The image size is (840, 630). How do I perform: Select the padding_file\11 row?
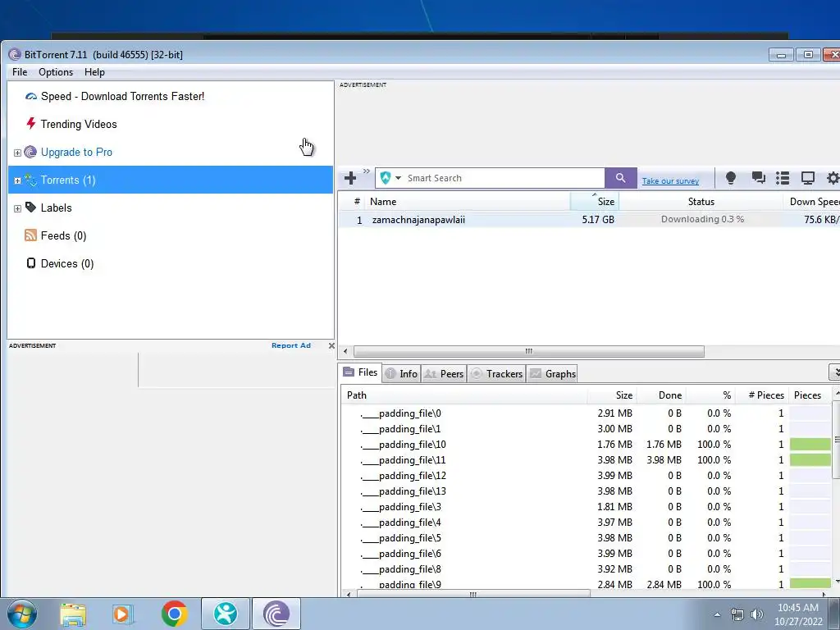tap(586, 460)
